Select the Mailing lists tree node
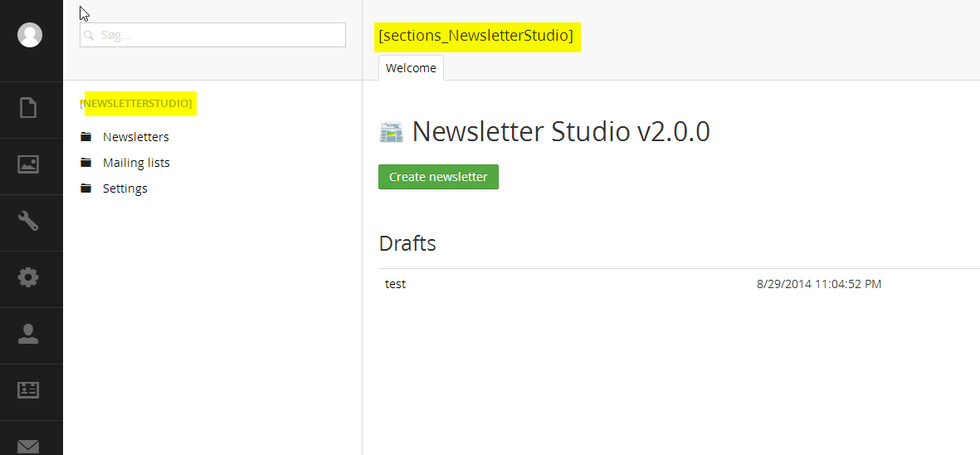980x455 pixels. coord(136,163)
